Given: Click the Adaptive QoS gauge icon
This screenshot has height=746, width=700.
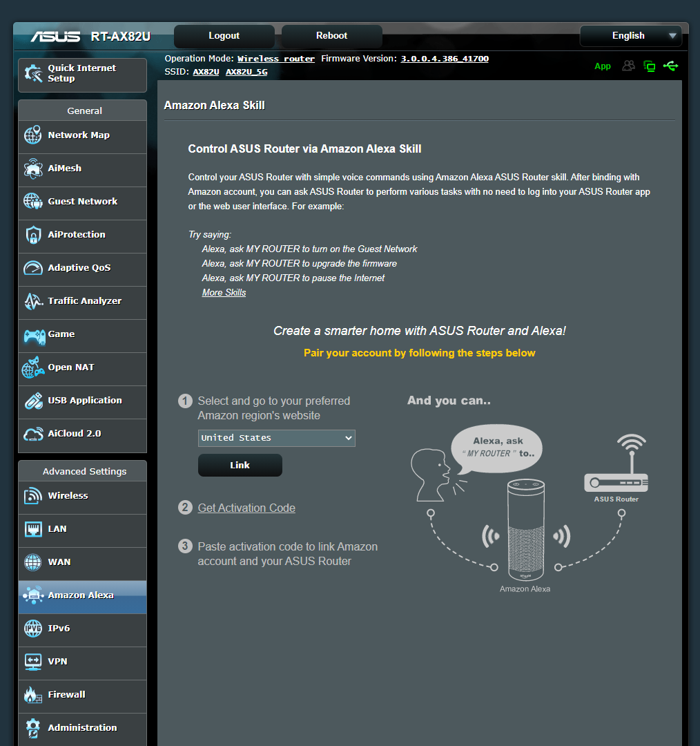Looking at the screenshot, I should click(x=33, y=268).
